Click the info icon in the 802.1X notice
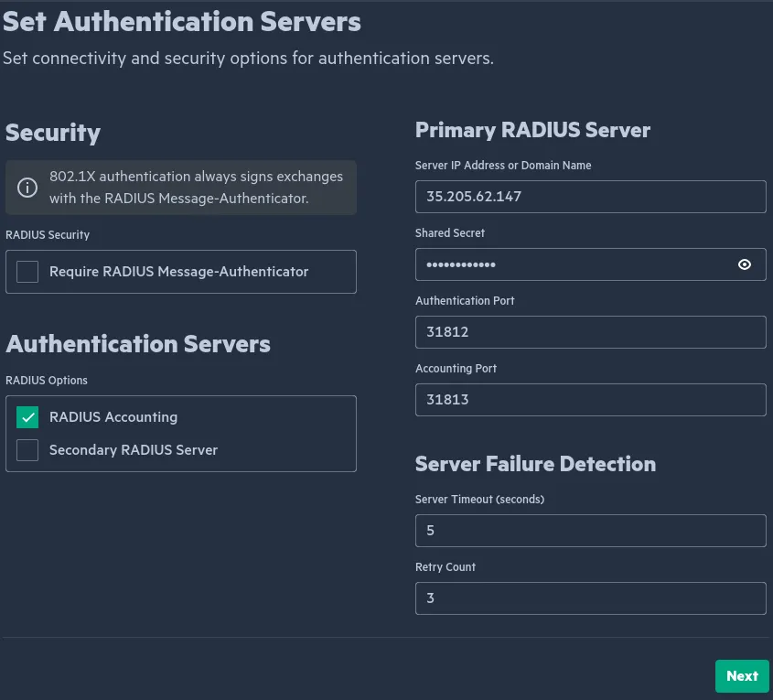 pos(28,188)
